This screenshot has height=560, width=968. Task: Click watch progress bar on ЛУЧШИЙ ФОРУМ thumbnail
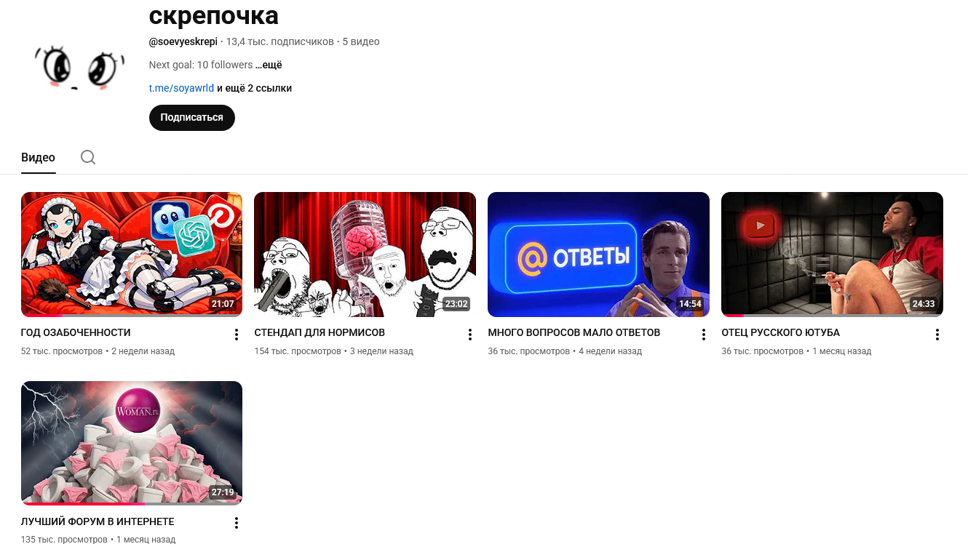132,504
